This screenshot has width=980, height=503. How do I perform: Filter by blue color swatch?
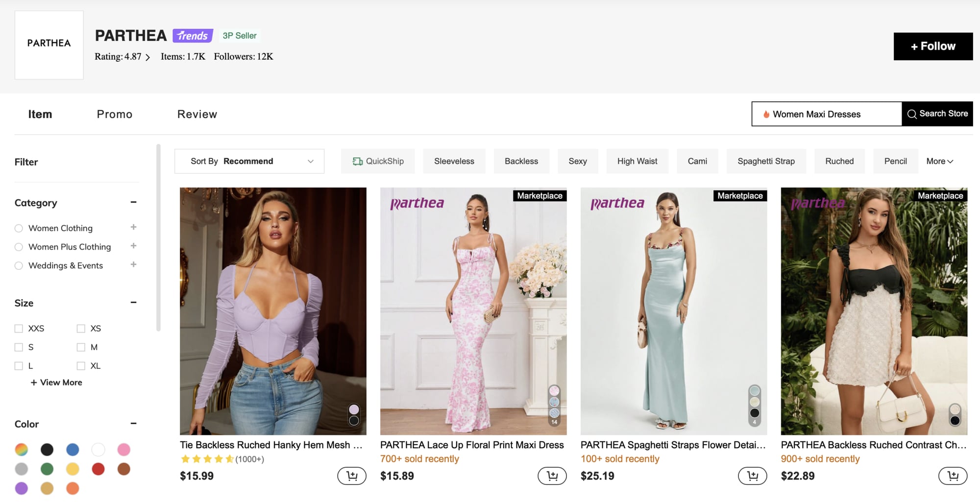coord(73,450)
